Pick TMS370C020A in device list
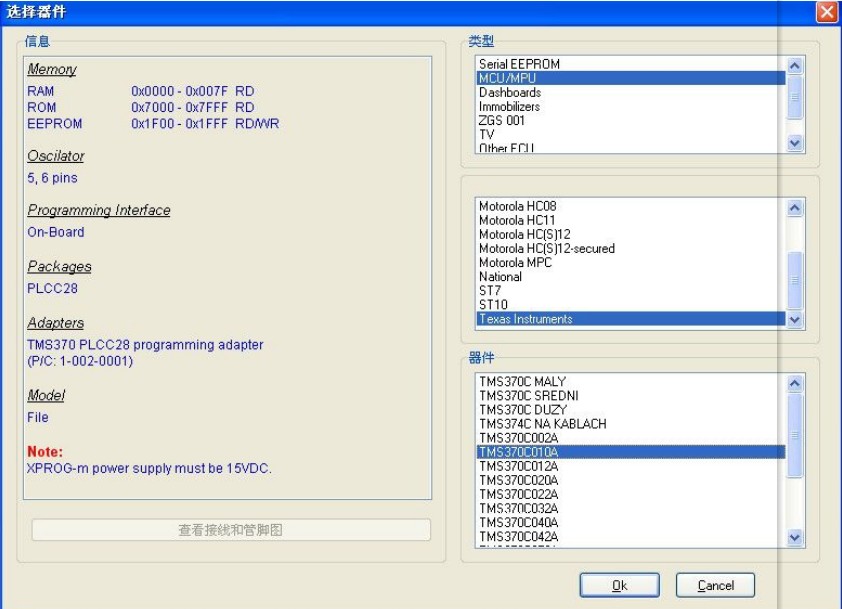This screenshot has width=842, height=609. pyautogui.click(x=630, y=480)
